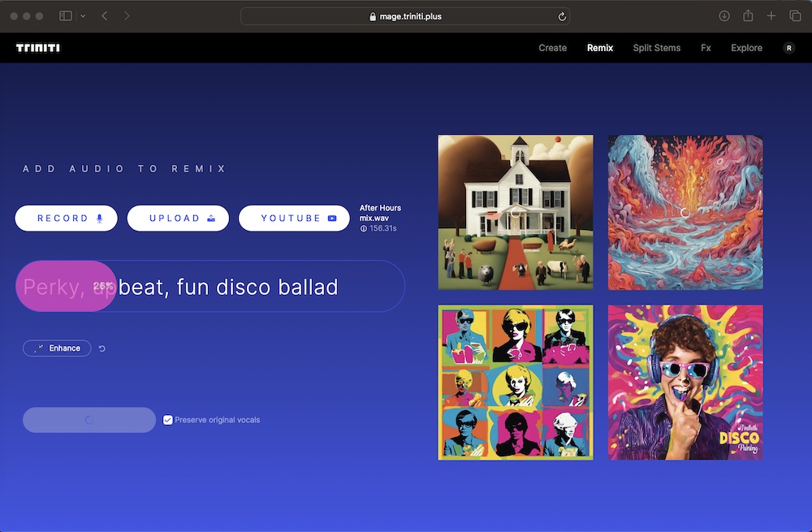Screen dimensions: 812x532
Task: Click the UPLOAD button
Action: click(x=178, y=218)
